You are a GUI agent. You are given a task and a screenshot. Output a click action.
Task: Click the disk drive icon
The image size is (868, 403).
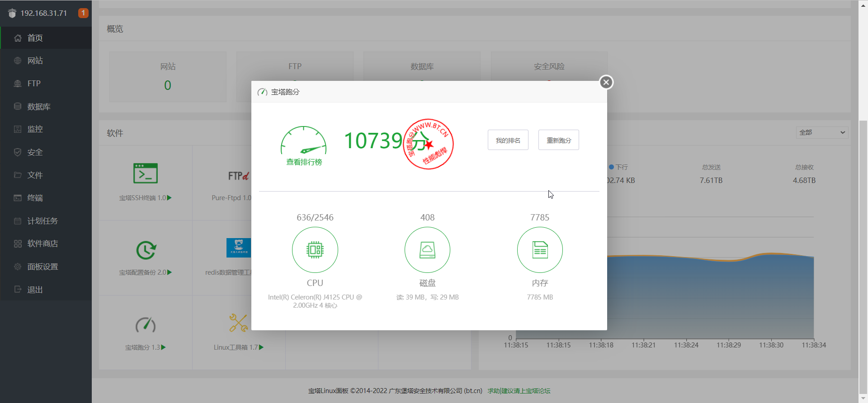tap(427, 250)
